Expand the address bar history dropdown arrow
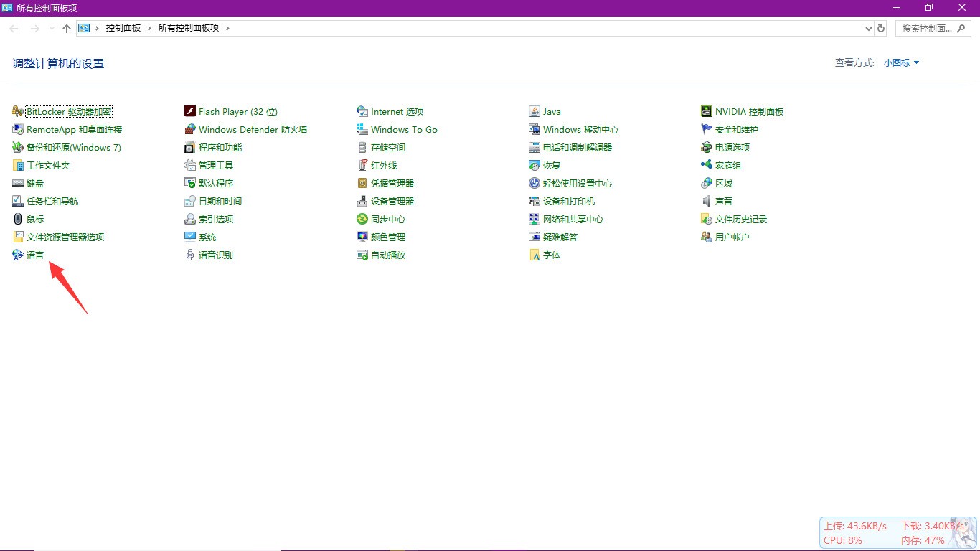Screen dimensions: 980x551 pyautogui.click(x=869, y=28)
